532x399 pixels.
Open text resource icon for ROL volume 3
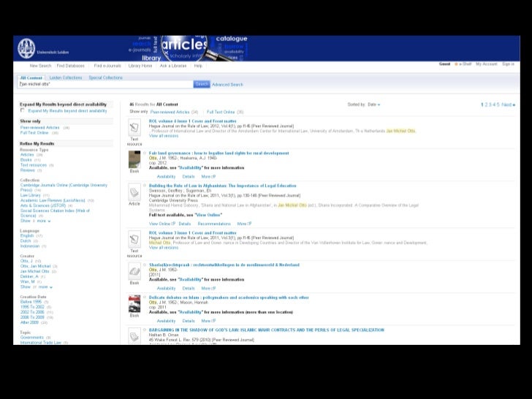click(134, 239)
